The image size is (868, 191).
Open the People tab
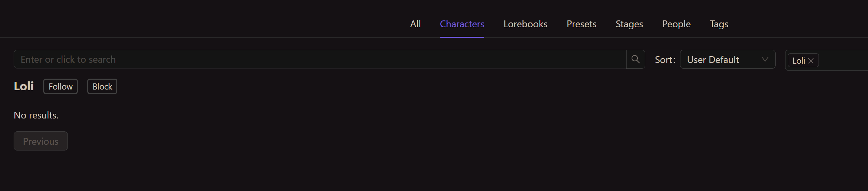(676, 24)
